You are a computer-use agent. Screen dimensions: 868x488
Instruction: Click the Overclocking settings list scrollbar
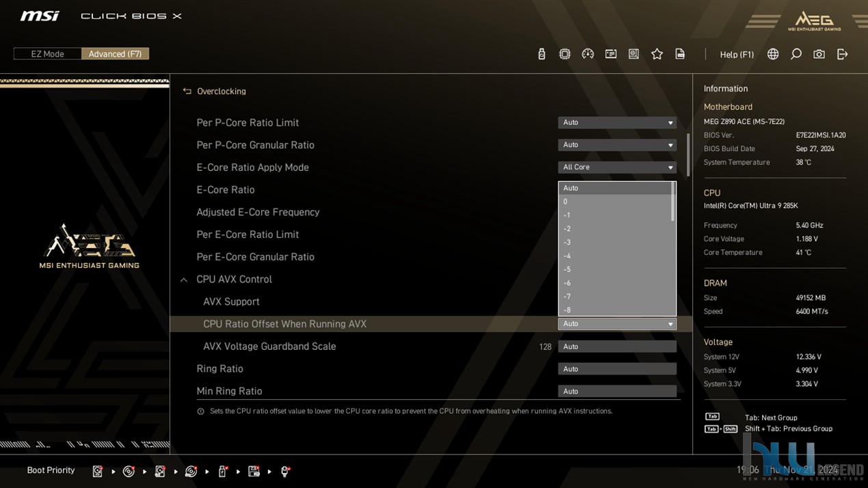[688, 155]
